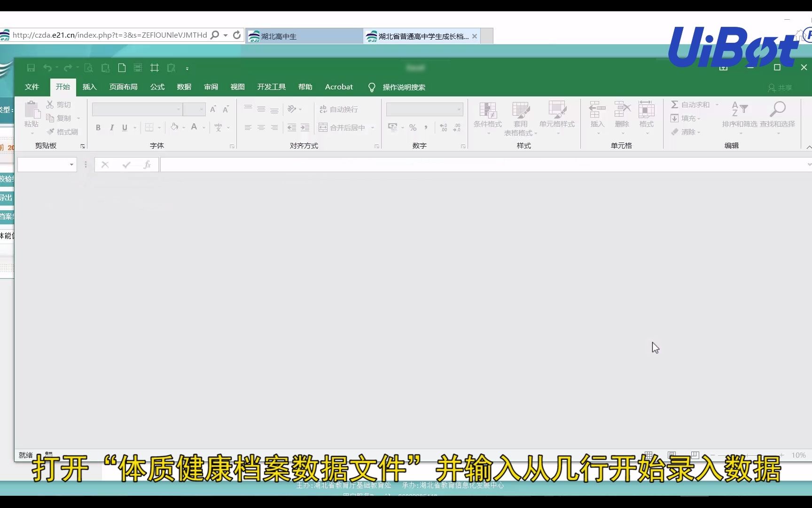The image size is (812, 508).
Task: Toggle Wrap Text (自动换行)
Action: (x=338, y=109)
